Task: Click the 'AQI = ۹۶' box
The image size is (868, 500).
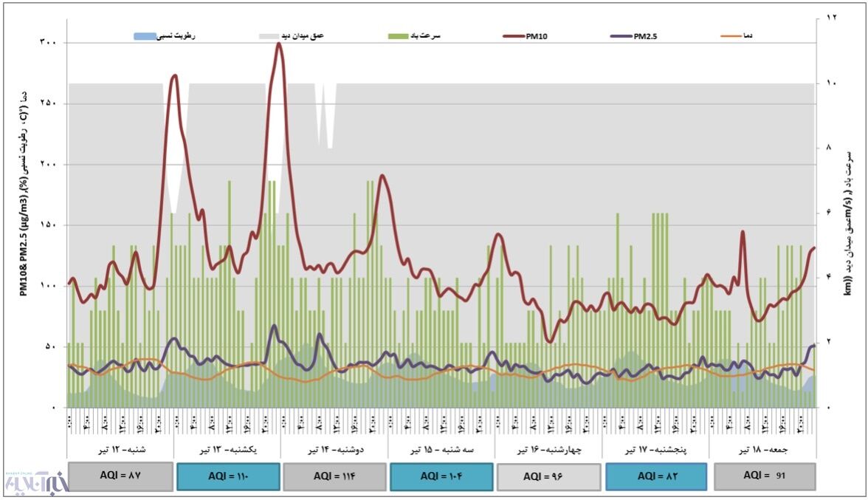Action: click(548, 477)
